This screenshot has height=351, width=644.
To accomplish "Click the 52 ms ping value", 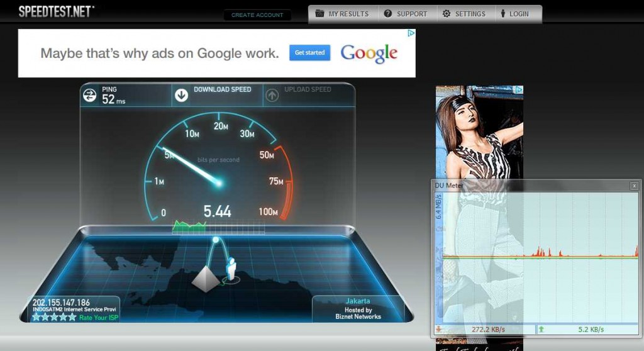I will coord(113,99).
